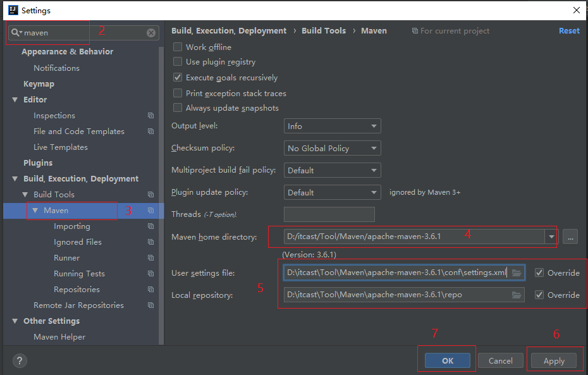Select Importing under Maven

pos(71,226)
